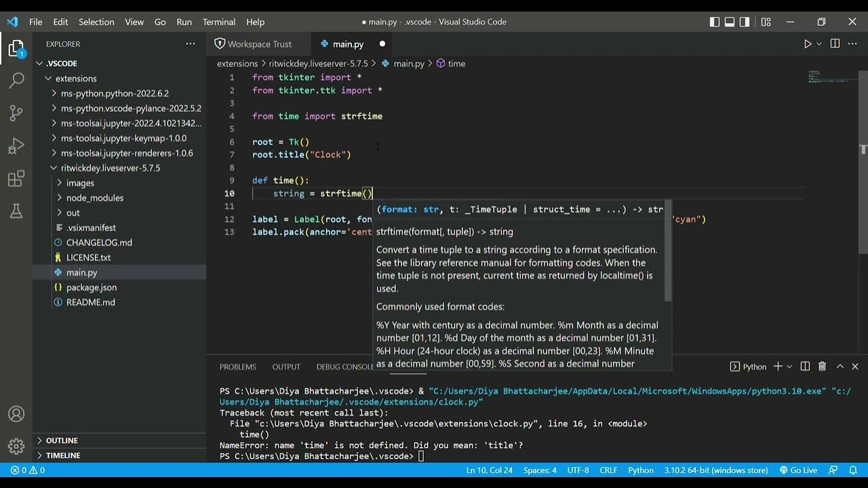Split the terminal panel
This screenshot has height=488, width=868.
(805, 367)
